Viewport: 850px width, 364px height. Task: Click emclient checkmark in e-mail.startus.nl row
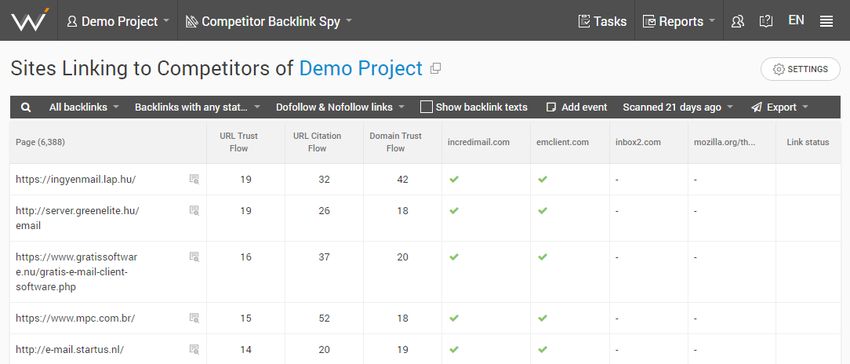click(x=543, y=349)
